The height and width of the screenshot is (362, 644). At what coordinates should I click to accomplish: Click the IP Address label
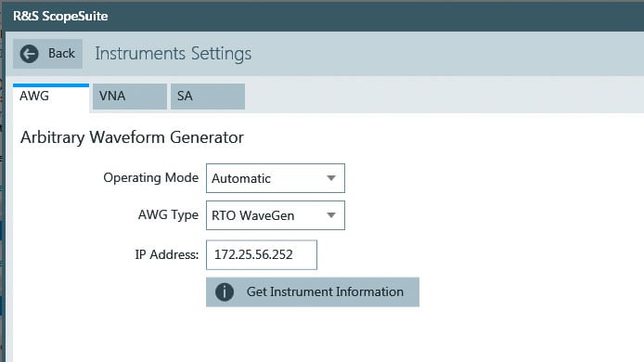[x=167, y=254]
